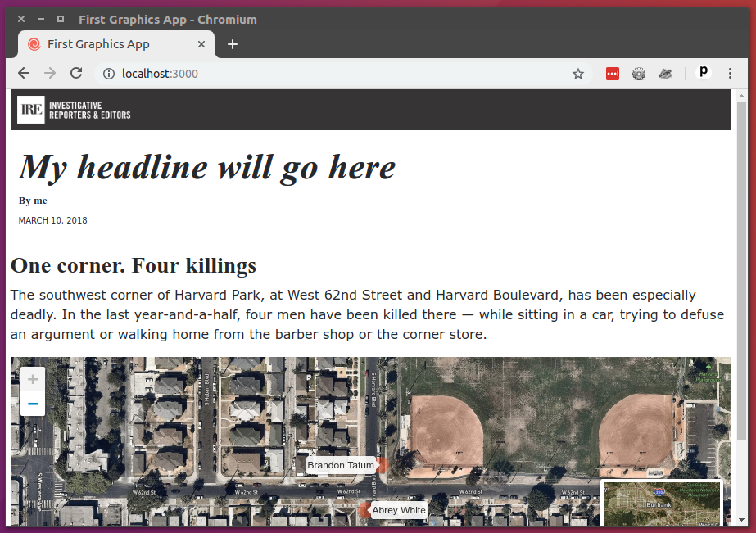
Task: Click the Abrey White map label
Action: coord(399,510)
